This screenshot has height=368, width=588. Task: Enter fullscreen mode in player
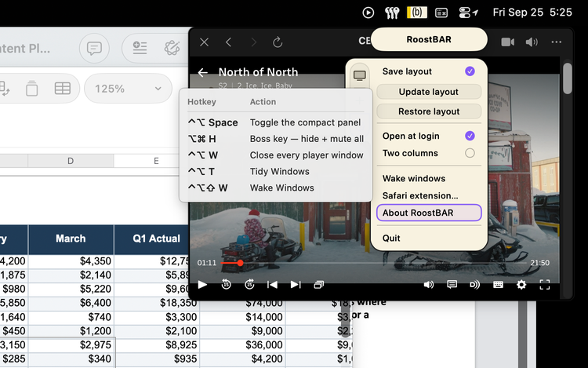[x=545, y=285]
